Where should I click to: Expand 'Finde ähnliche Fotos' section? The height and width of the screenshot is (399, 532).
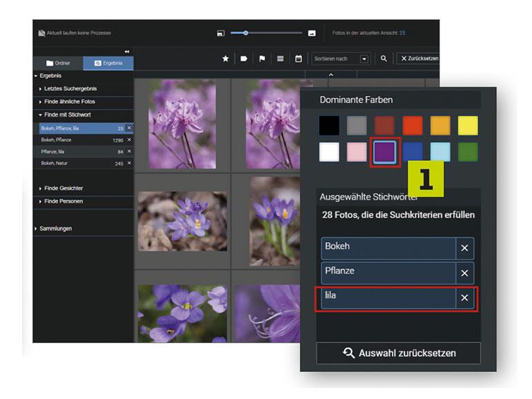[69, 102]
